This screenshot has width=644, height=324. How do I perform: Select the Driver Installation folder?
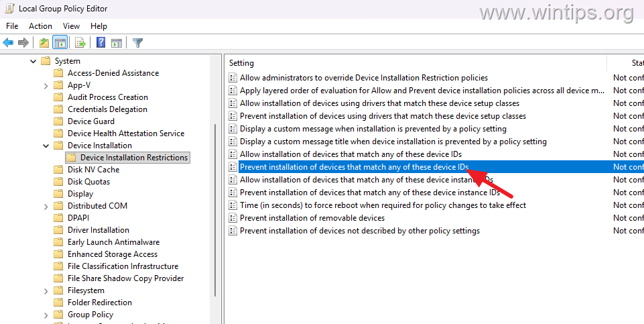98,230
